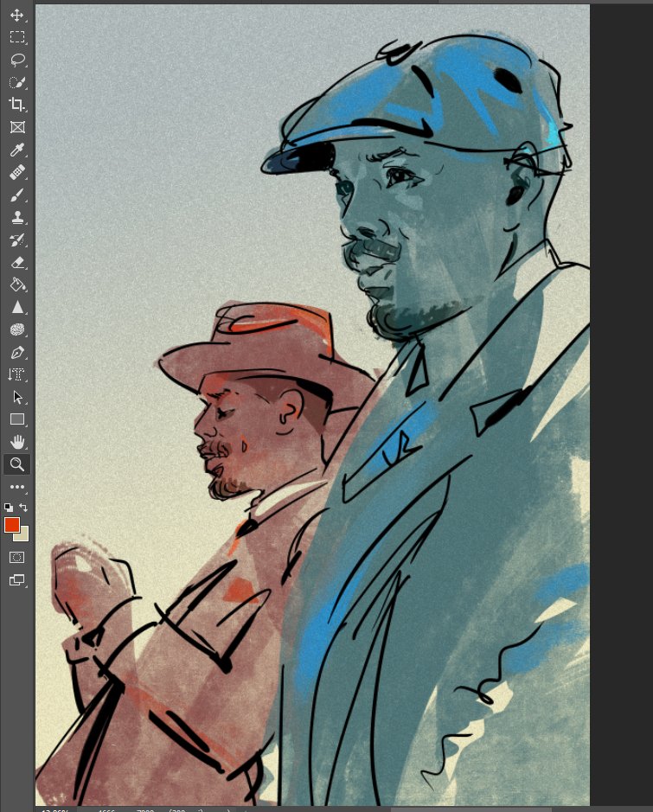The height and width of the screenshot is (812, 653).
Task: Select the Clone Stamp tool
Action: pyautogui.click(x=16, y=218)
